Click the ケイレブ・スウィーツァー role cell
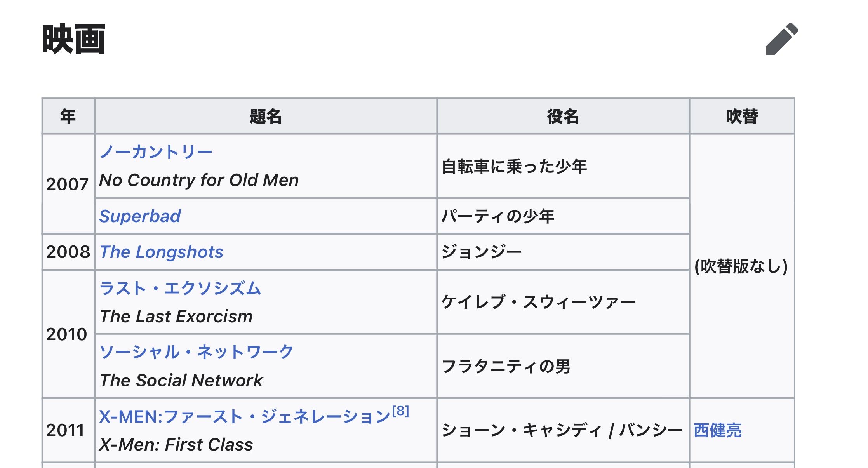This screenshot has height=468, width=868. (539, 302)
